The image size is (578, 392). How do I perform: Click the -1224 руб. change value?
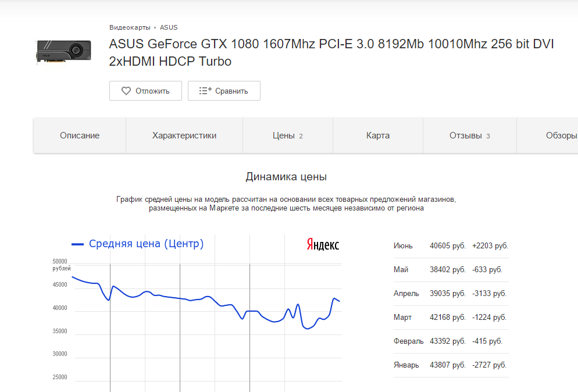click(489, 317)
